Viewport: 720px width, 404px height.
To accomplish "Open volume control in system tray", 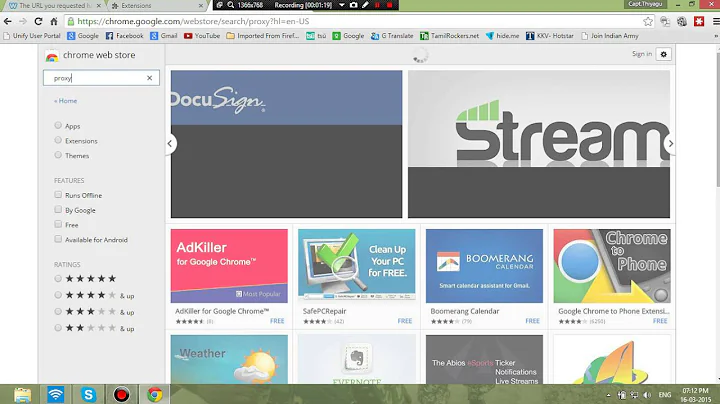I will (x=647, y=395).
